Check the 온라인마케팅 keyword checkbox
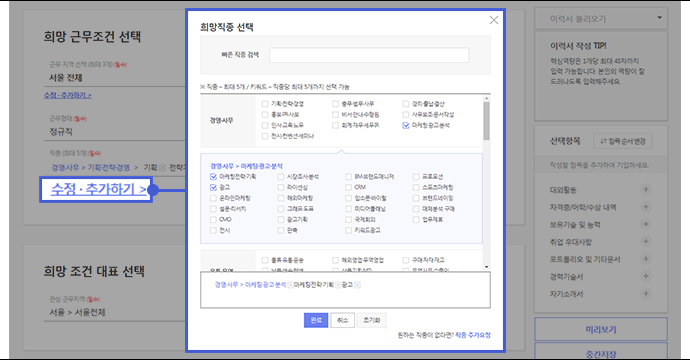Image resolution: width=690 pixels, height=360 pixels. (213, 198)
